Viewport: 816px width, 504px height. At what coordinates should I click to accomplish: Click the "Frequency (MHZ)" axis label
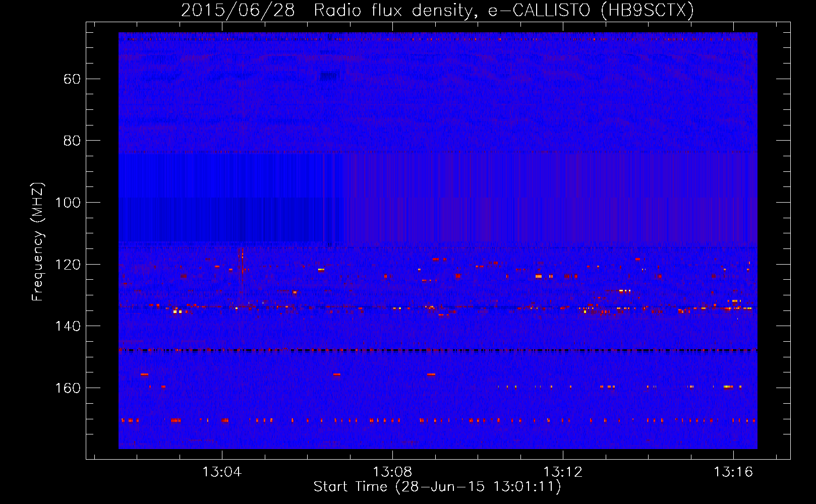(x=38, y=241)
